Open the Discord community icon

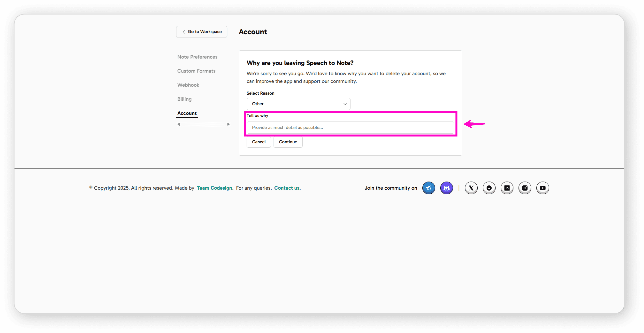(447, 188)
